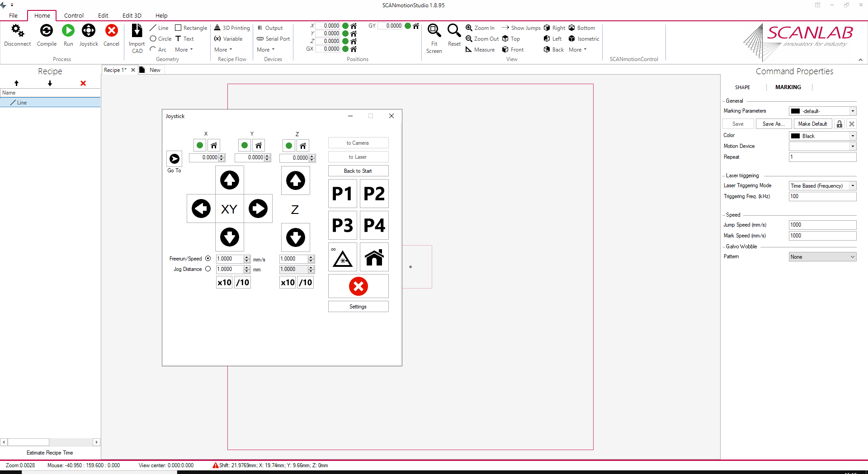Screen dimensions: 868x474
Task: Toggle the marking parameters lock
Action: 840,124
